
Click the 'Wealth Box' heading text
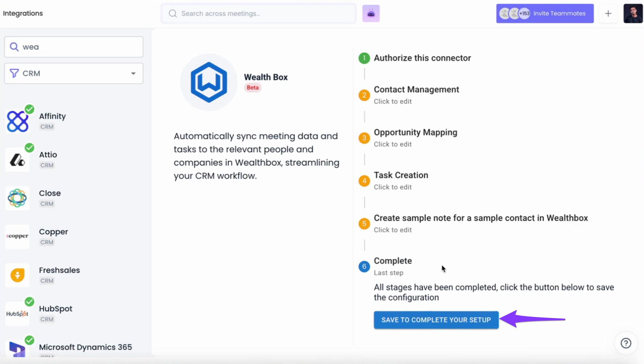[x=266, y=77]
